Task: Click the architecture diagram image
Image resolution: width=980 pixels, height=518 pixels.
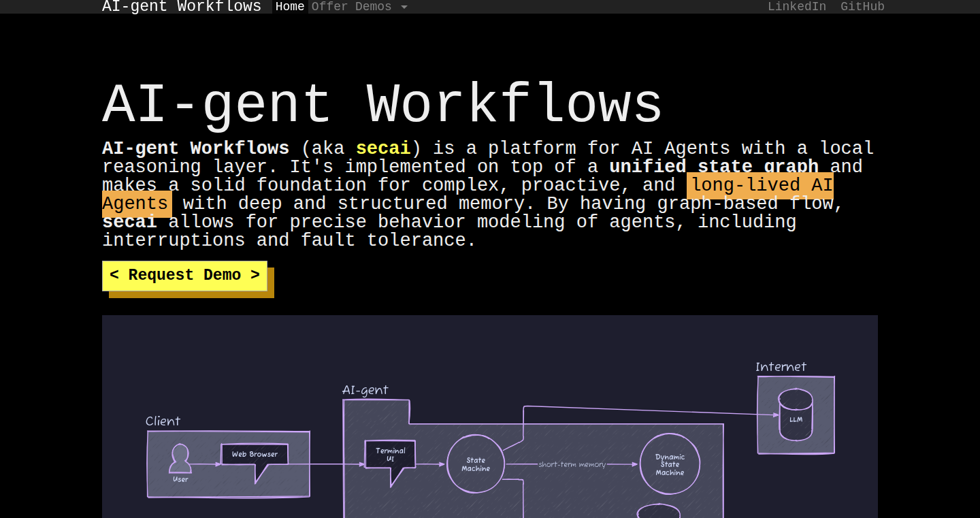Action: (x=490, y=417)
